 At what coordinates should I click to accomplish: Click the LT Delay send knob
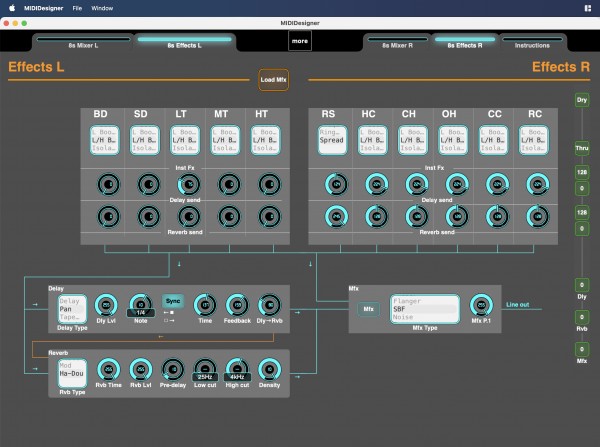(189, 184)
